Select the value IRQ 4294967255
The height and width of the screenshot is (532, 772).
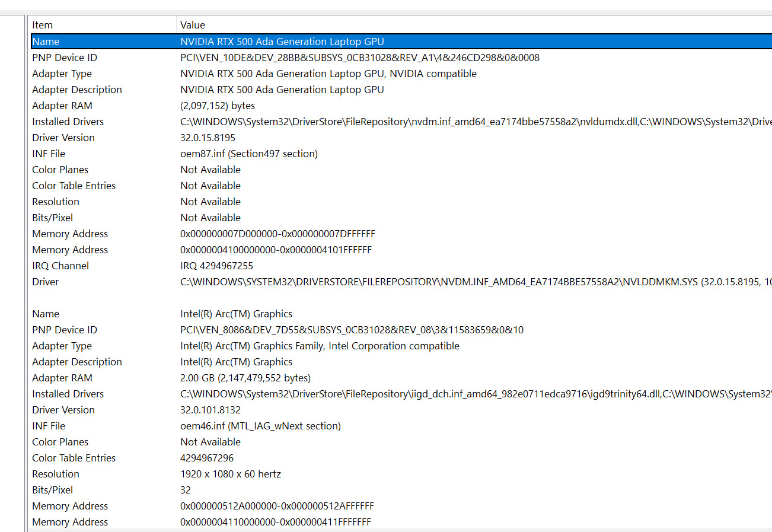[216, 266]
